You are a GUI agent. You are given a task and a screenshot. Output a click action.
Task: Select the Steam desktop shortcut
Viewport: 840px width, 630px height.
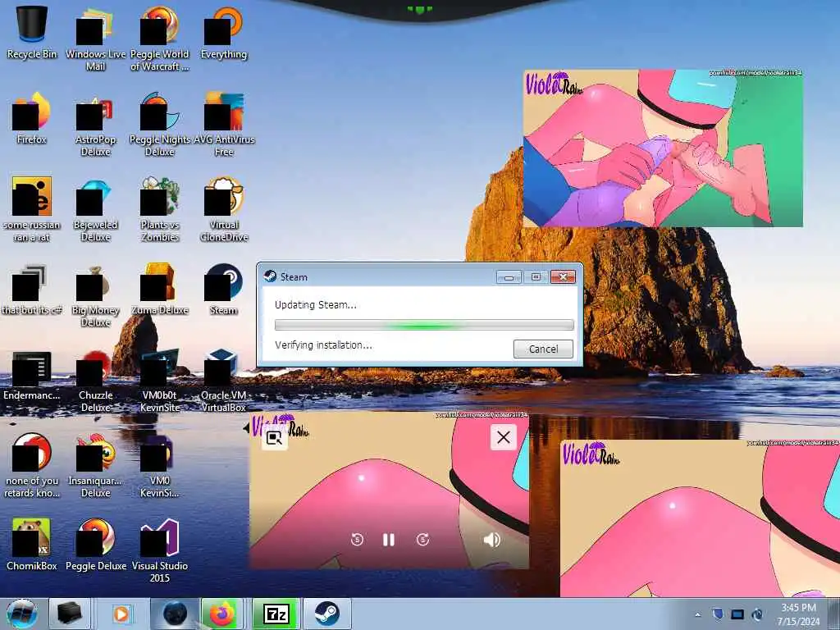(x=224, y=289)
